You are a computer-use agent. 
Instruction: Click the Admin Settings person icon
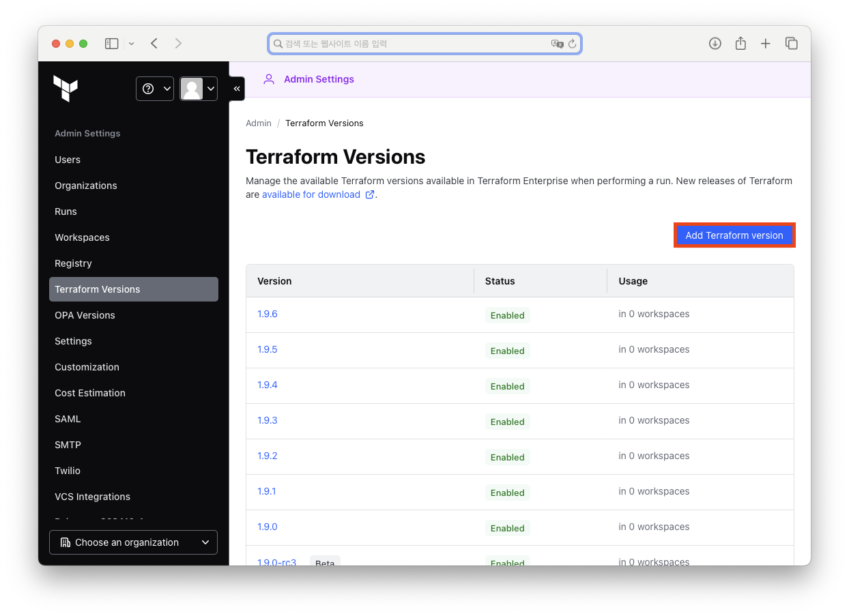pyautogui.click(x=269, y=79)
